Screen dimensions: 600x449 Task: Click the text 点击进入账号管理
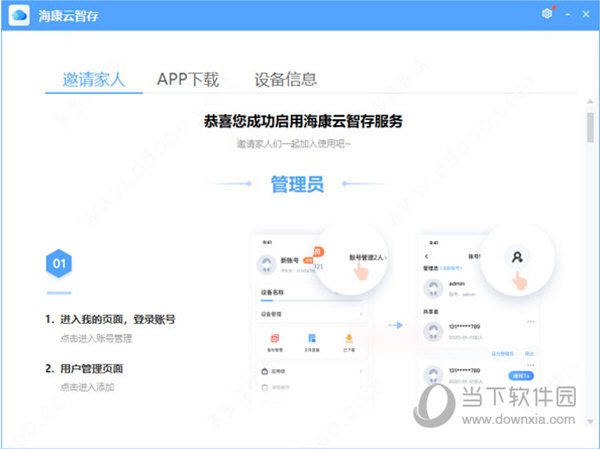(x=96, y=338)
